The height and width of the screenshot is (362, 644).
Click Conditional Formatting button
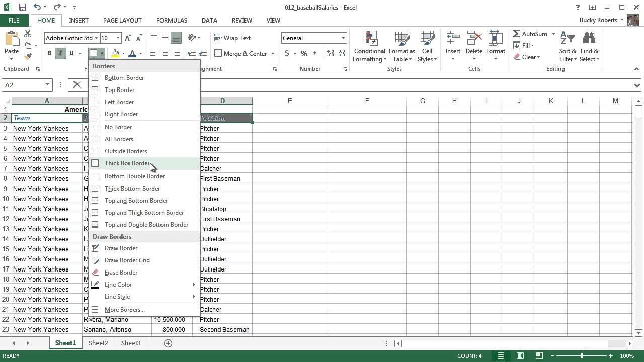tap(370, 47)
